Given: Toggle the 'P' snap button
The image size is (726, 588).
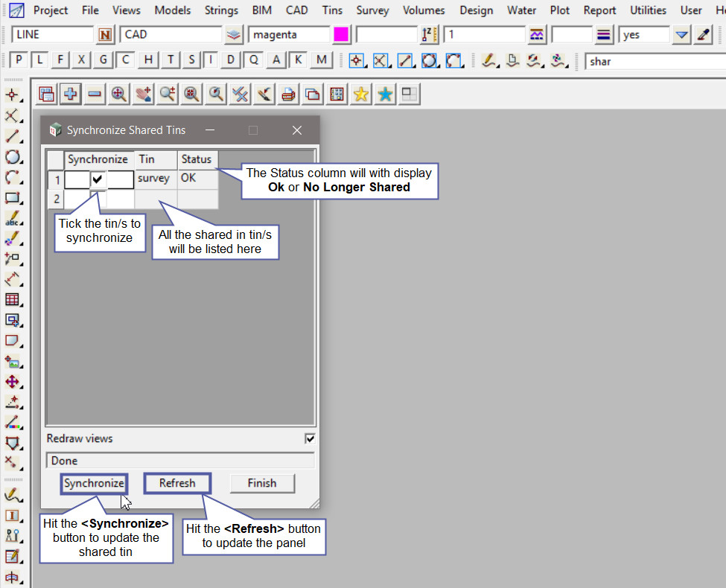Looking at the screenshot, I should [x=19, y=61].
